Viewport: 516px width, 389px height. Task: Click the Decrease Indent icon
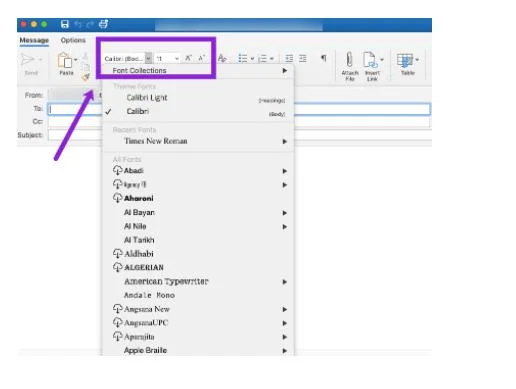(x=289, y=59)
